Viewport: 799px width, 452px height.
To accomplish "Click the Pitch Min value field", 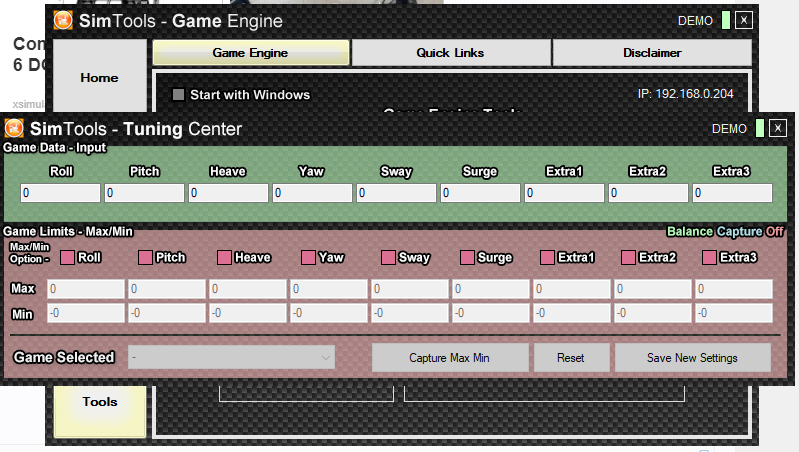I will pos(167,313).
